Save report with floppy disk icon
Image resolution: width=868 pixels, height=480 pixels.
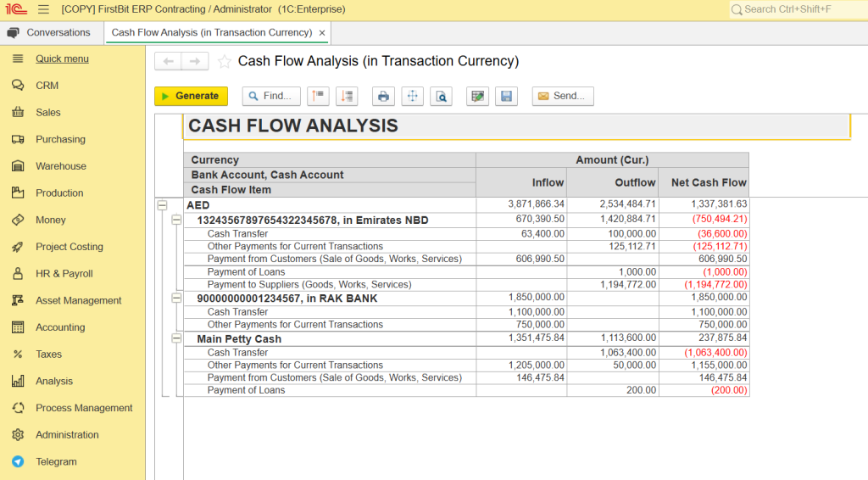pyautogui.click(x=506, y=96)
